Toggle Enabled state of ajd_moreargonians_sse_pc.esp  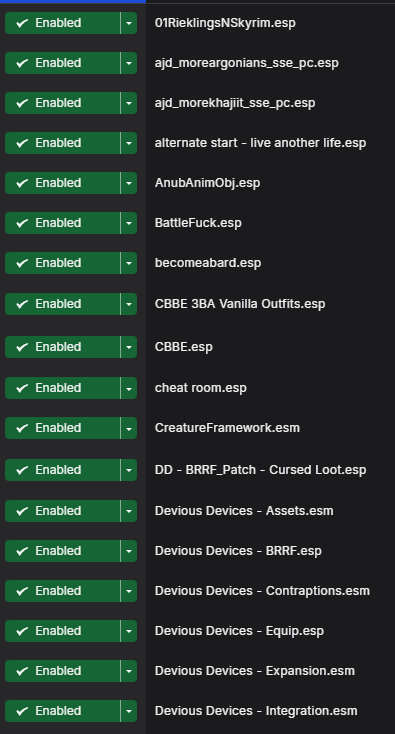click(x=62, y=63)
